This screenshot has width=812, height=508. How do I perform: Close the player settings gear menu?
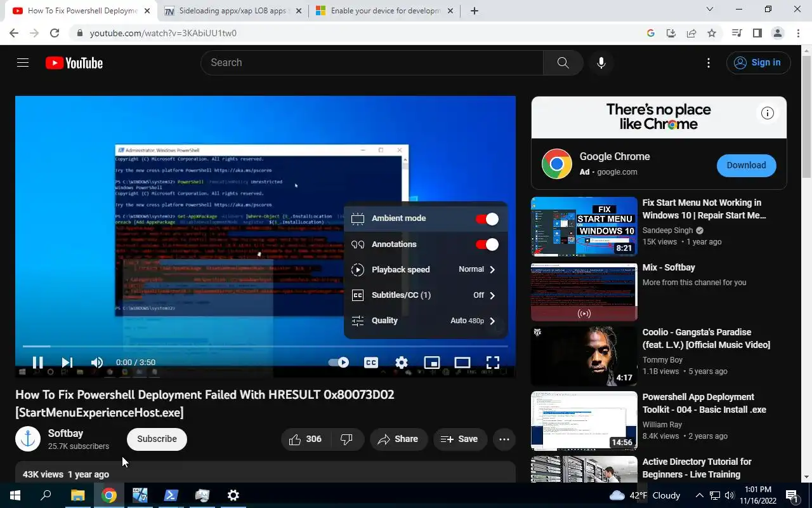[x=402, y=363]
